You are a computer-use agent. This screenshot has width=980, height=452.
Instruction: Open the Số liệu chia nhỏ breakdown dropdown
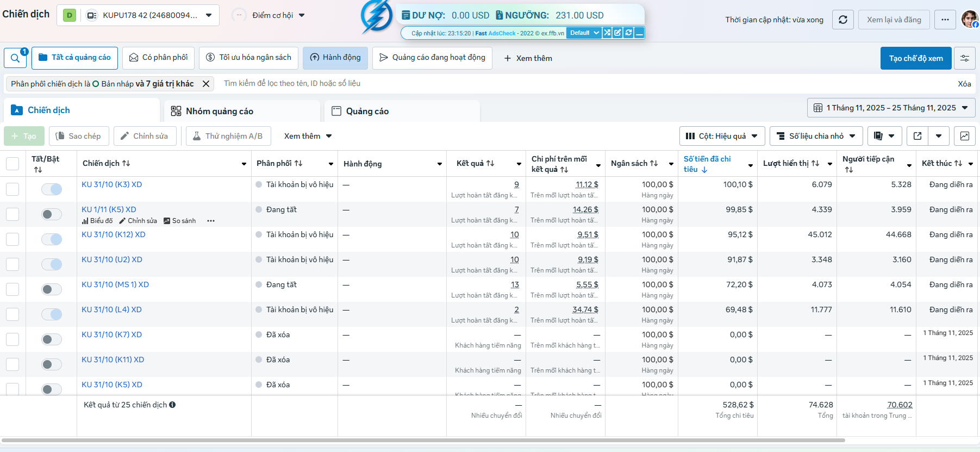point(816,136)
